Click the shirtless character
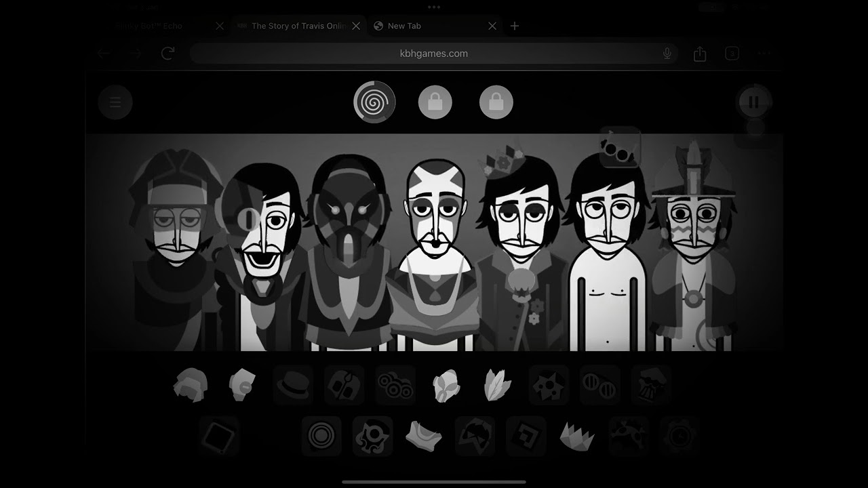Screen dimensions: 868x488 tap(607, 252)
